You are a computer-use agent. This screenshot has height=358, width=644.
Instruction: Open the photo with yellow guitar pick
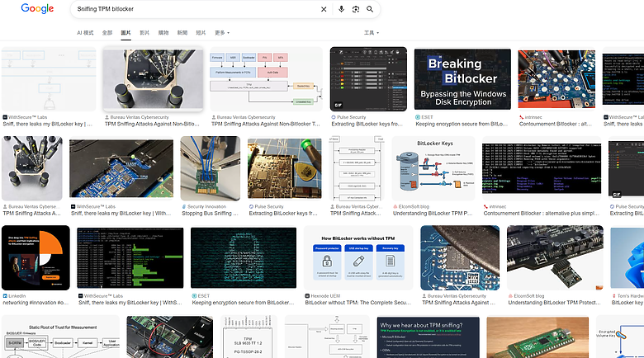284,168
